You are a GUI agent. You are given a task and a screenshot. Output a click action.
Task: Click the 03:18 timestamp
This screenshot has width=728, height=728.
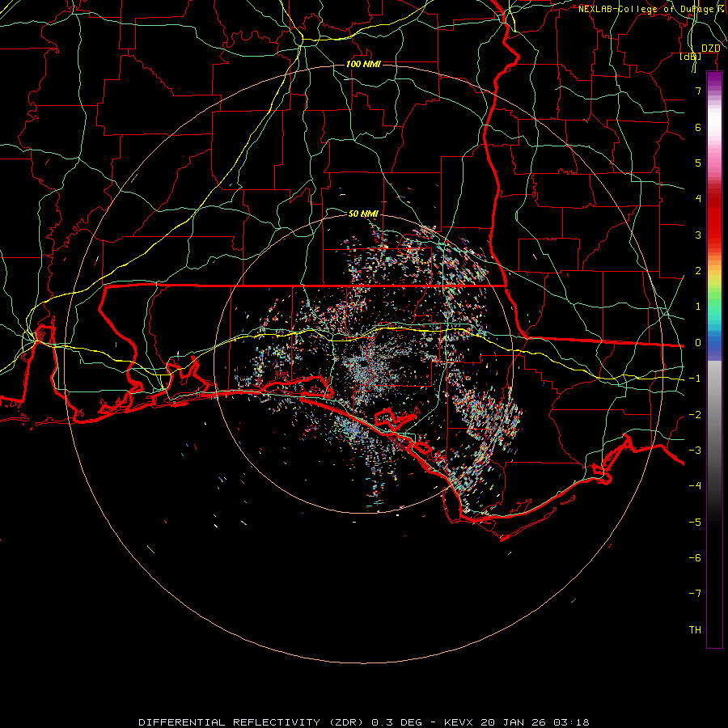pos(571,722)
